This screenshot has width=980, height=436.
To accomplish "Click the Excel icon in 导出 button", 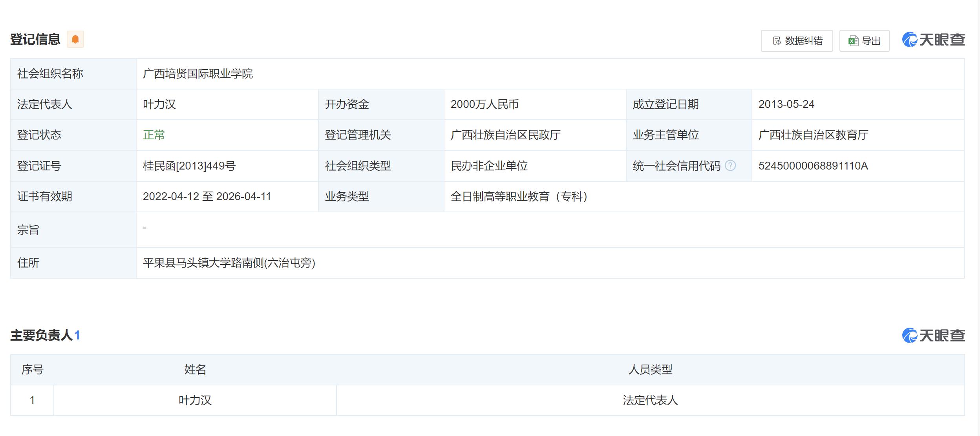I will click(x=853, y=41).
